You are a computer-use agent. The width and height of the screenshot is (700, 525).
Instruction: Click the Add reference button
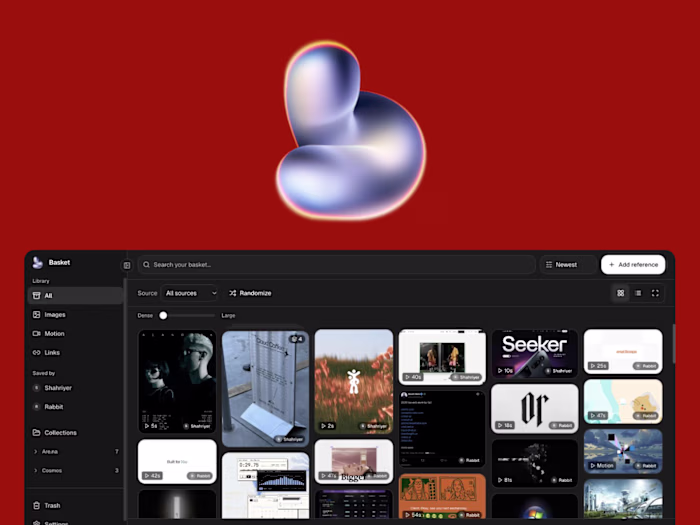pyautogui.click(x=633, y=265)
